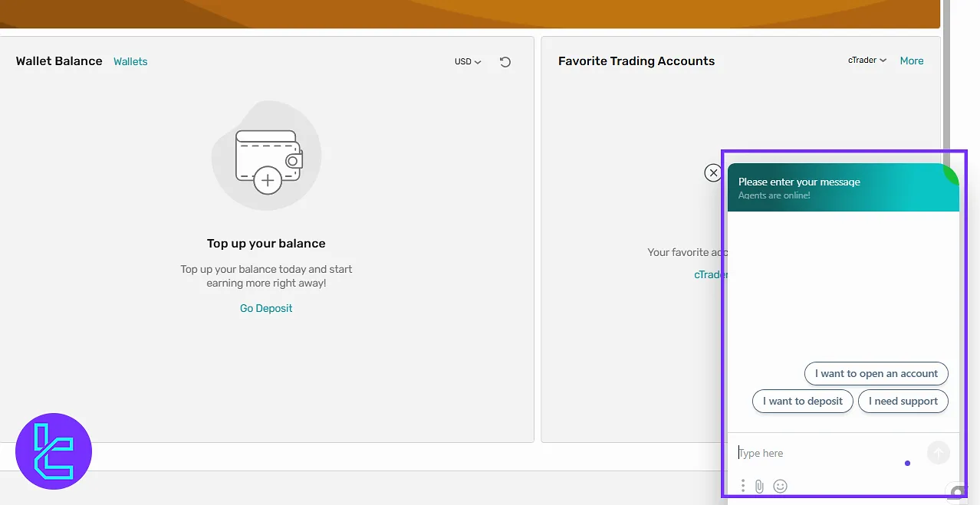This screenshot has width=980, height=505.
Task: Click the Go Deposit link
Action: pos(266,308)
